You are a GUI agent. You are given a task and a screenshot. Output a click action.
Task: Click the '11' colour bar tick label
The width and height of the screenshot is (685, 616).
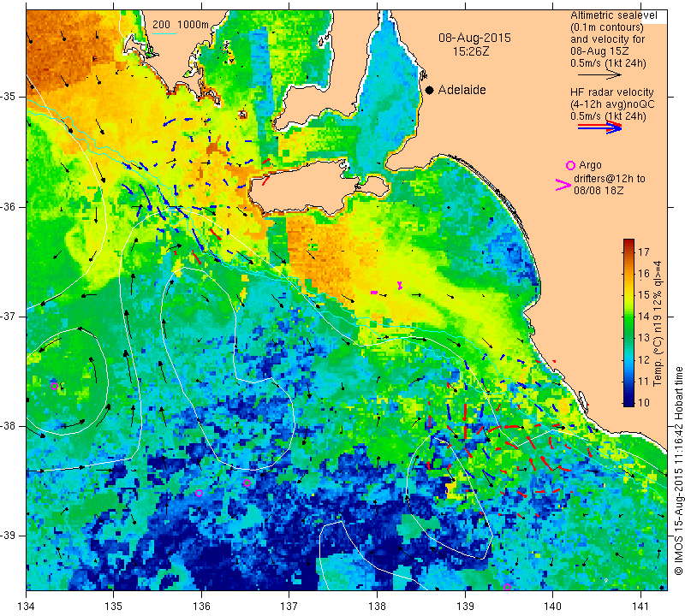tap(644, 381)
